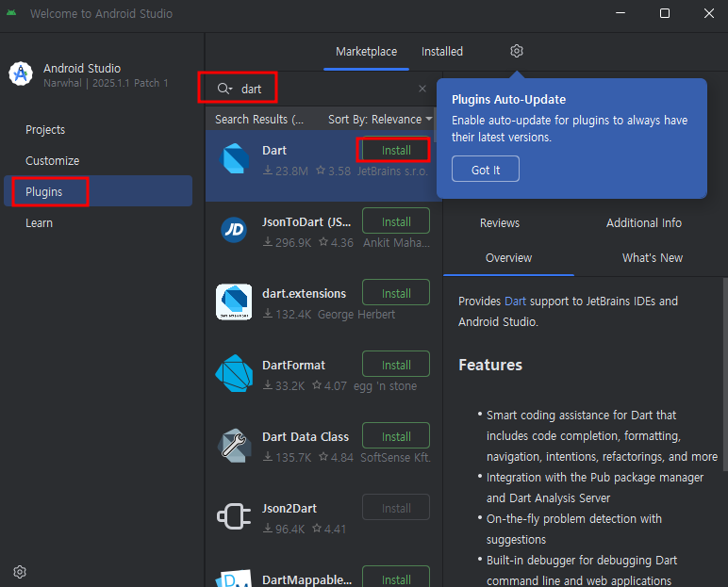
Task: Click the JsonToDart JD plugin icon
Action: click(x=234, y=230)
